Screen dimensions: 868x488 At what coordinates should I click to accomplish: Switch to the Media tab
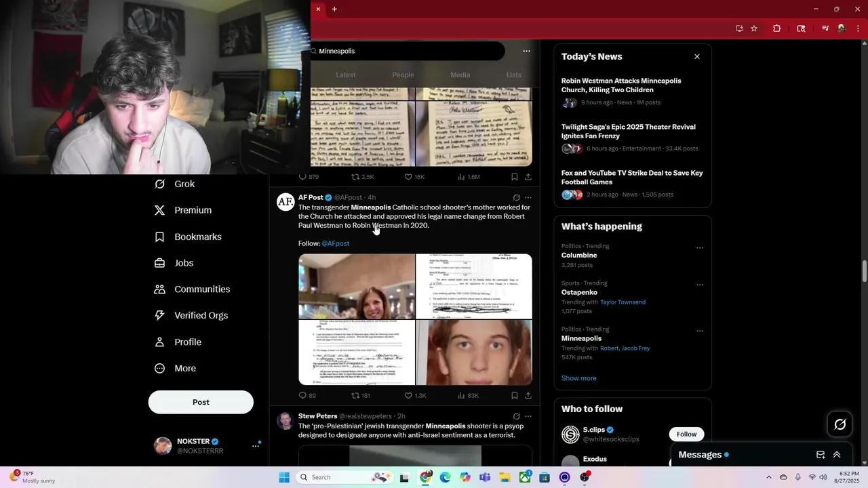tap(460, 75)
